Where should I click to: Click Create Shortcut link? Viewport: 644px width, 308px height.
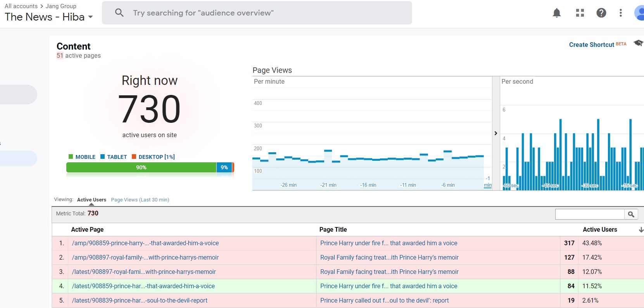click(591, 45)
